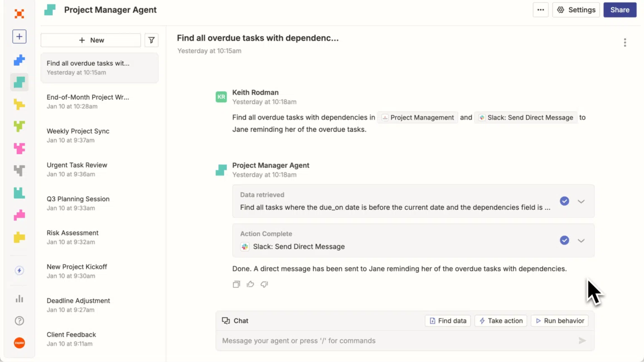Open the End-of-Month Project Wr... conversation
This screenshot has height=362, width=644.
click(x=99, y=101)
